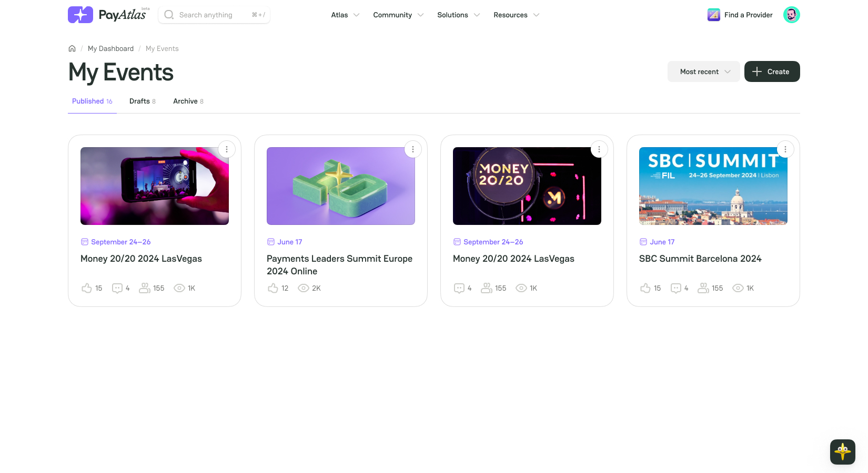Click the PayAtlas logo icon
868x473 pixels.
80,15
